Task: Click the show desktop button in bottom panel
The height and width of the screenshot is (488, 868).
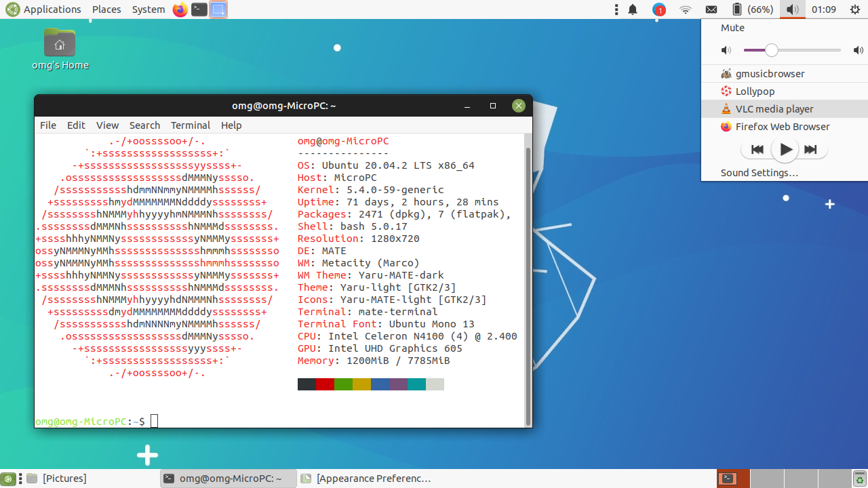Action: pyautogui.click(x=9, y=479)
